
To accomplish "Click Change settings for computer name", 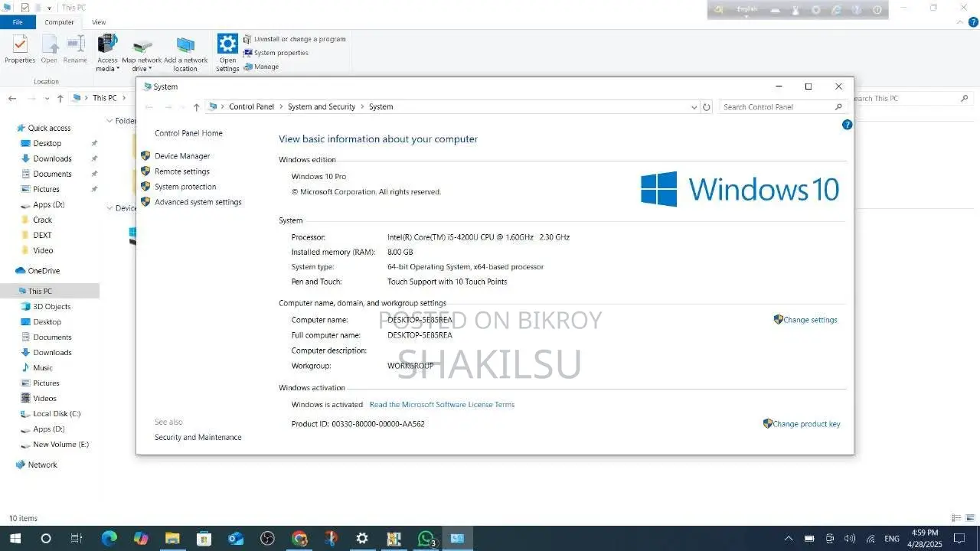I will click(x=810, y=320).
